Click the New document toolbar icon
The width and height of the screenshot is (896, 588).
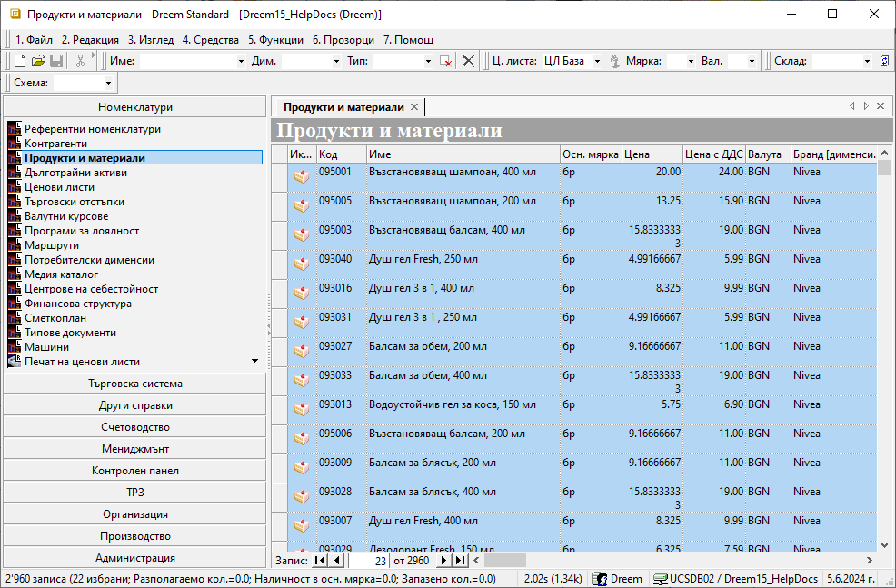(21, 61)
